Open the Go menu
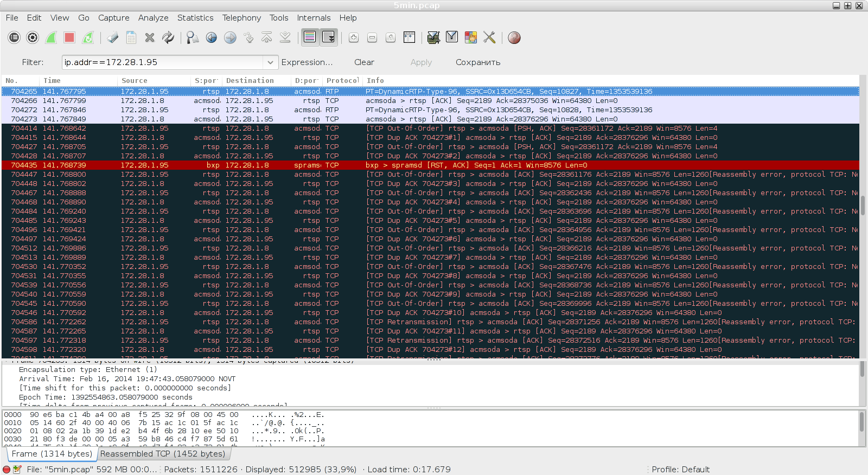Viewport: 868px width, 475px height. (x=84, y=18)
